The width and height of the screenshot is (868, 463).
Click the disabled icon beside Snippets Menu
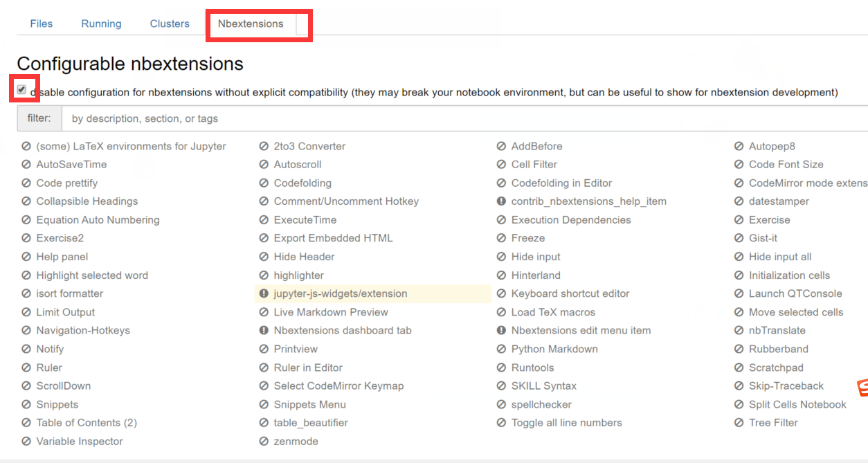tap(264, 404)
